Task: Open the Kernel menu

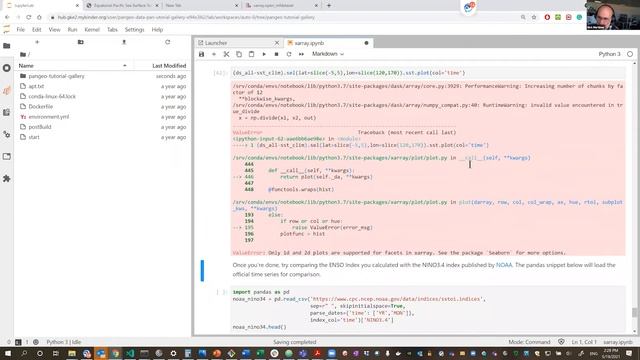Action: (92, 29)
